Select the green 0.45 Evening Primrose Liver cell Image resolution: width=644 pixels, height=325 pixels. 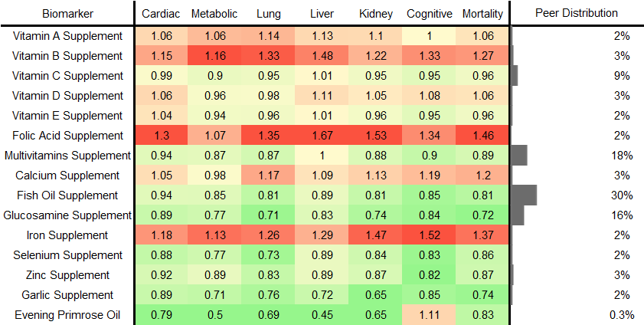click(x=322, y=315)
